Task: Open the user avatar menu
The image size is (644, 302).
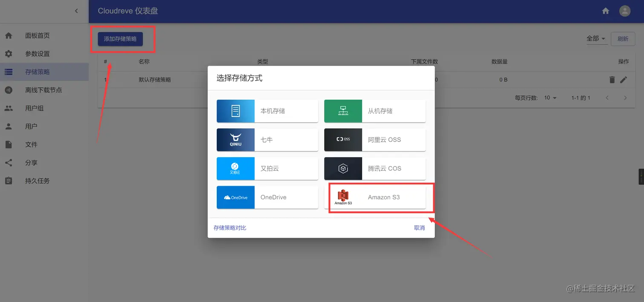Action: coord(625,11)
